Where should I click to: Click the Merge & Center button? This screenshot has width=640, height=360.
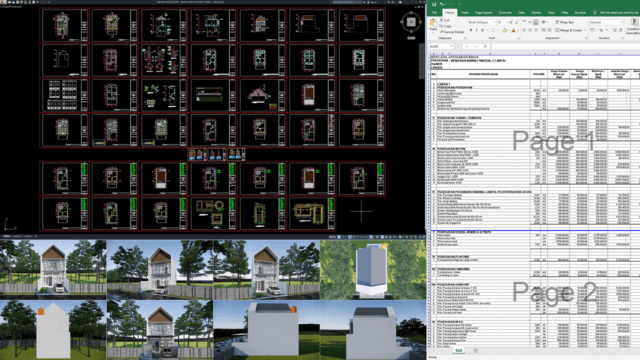tap(569, 30)
